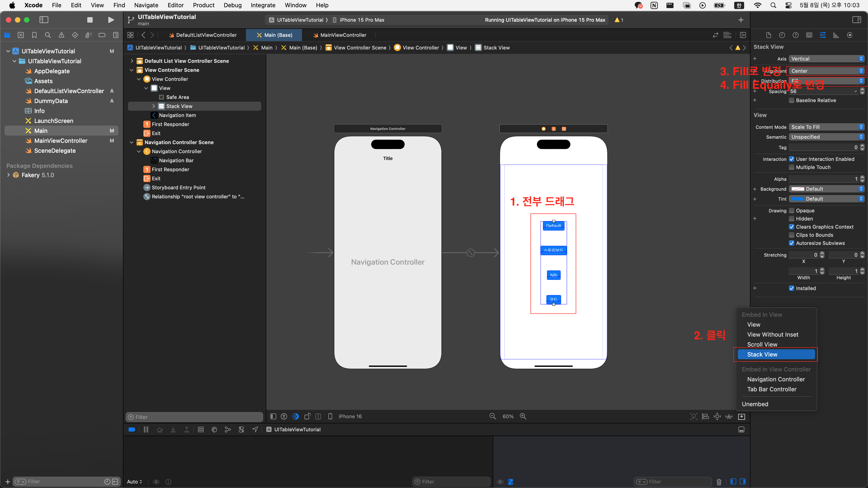Toggle Autoresize Subviews checkbox

pos(792,243)
